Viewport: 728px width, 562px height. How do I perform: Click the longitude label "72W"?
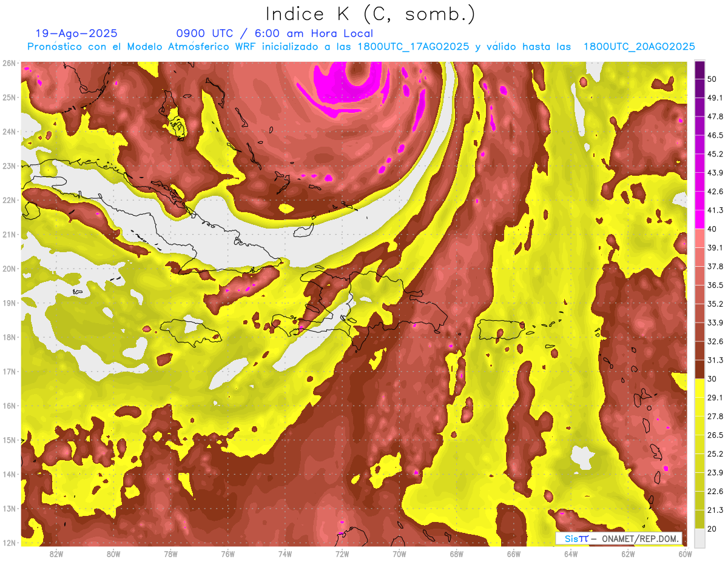342,554
